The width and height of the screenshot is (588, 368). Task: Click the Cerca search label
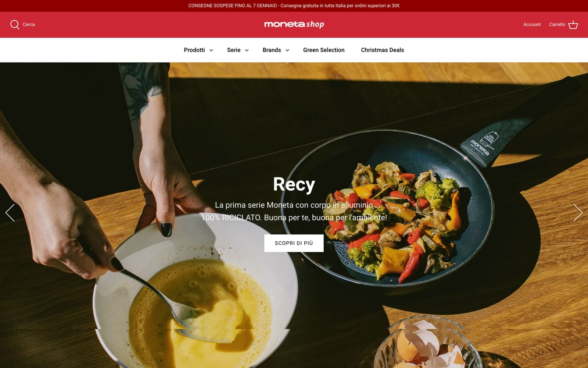[x=29, y=24]
